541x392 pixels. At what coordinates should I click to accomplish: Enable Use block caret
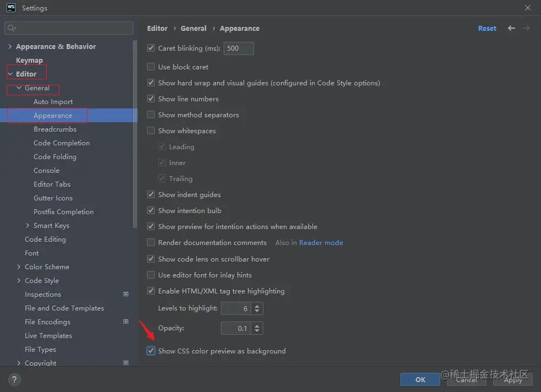(x=151, y=67)
